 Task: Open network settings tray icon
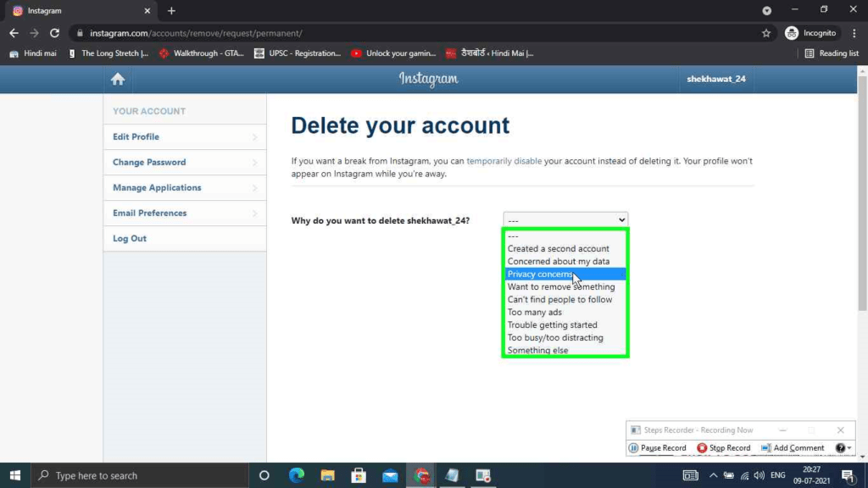744,475
